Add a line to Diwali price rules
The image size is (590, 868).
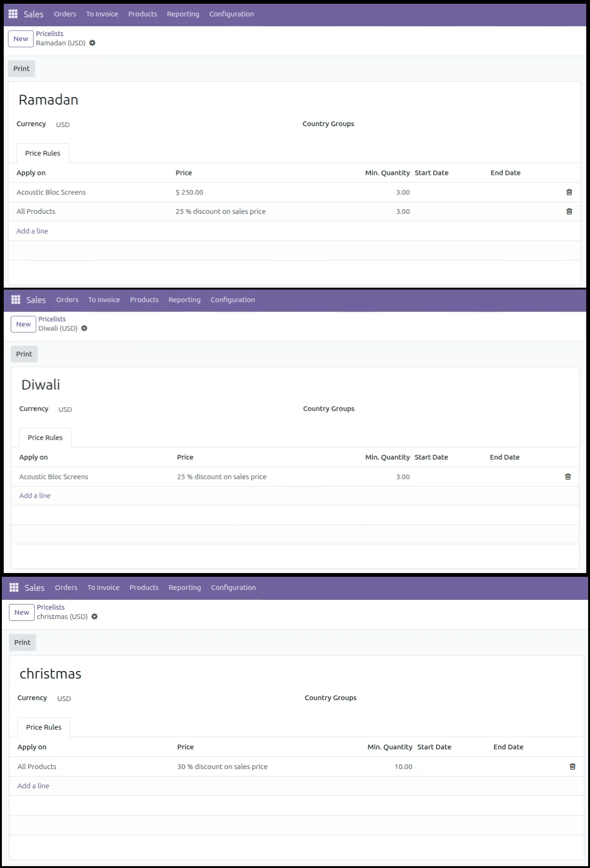pos(35,496)
